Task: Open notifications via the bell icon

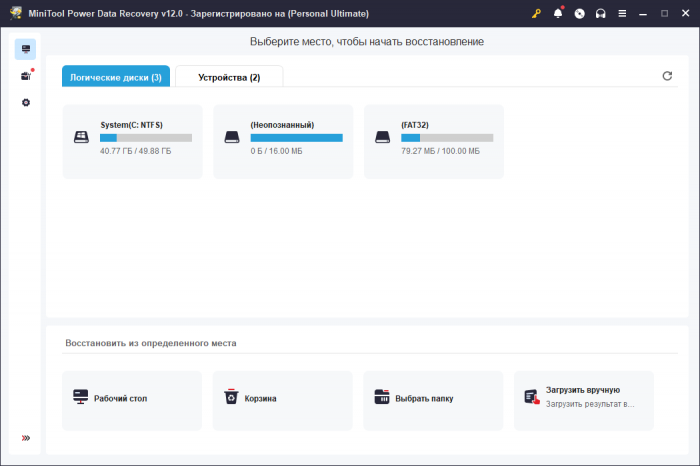Action: point(558,14)
